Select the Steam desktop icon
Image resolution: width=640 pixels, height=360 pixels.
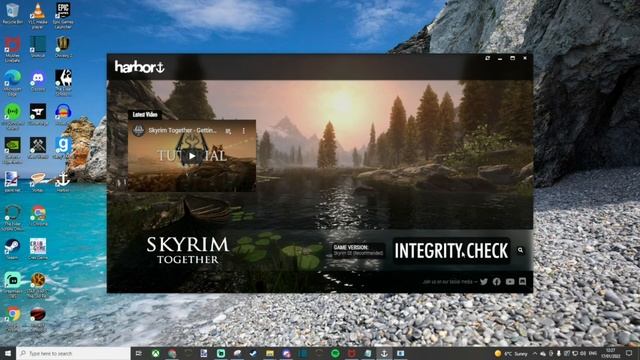[12, 249]
